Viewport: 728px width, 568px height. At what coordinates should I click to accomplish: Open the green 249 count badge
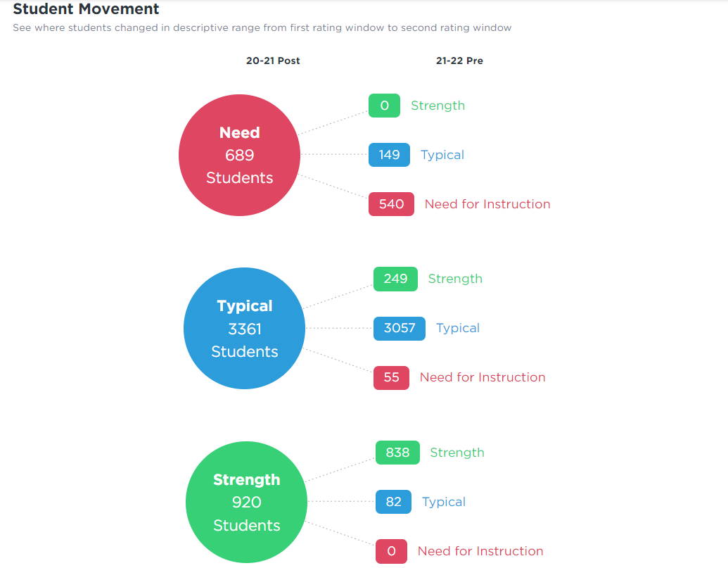[395, 279]
